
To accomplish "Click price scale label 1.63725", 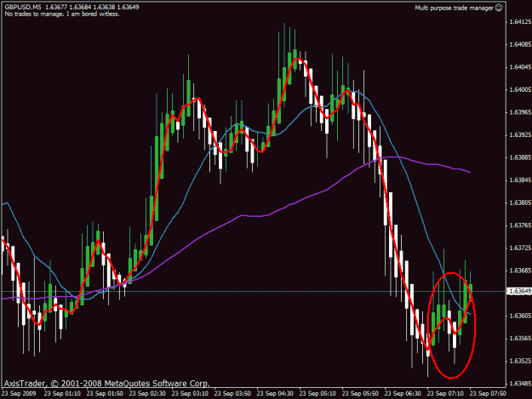I will pyautogui.click(x=520, y=248).
